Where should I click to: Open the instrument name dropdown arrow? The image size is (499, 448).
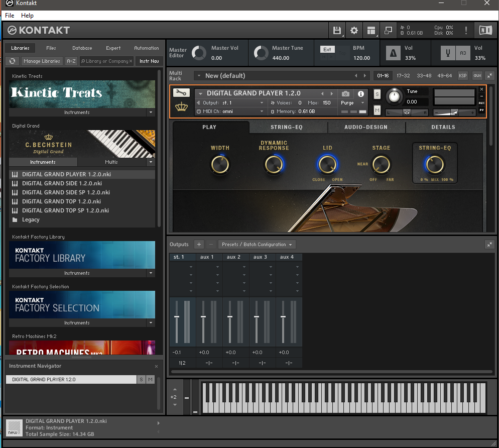(x=200, y=93)
